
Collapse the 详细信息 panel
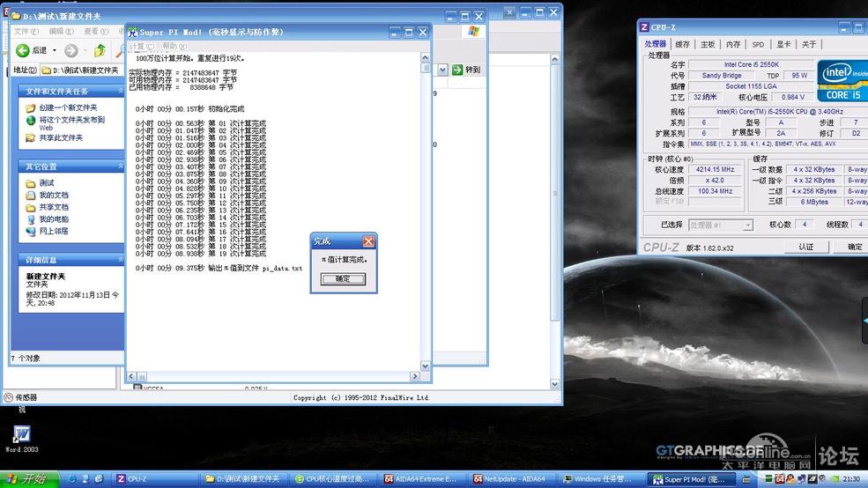tap(120, 260)
